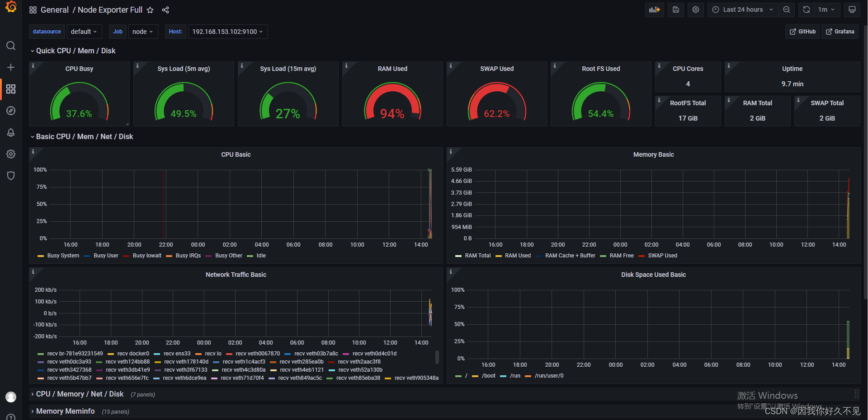Toggle RAM Total series in Memory legend
The height and width of the screenshot is (420, 868).
pyautogui.click(x=477, y=256)
